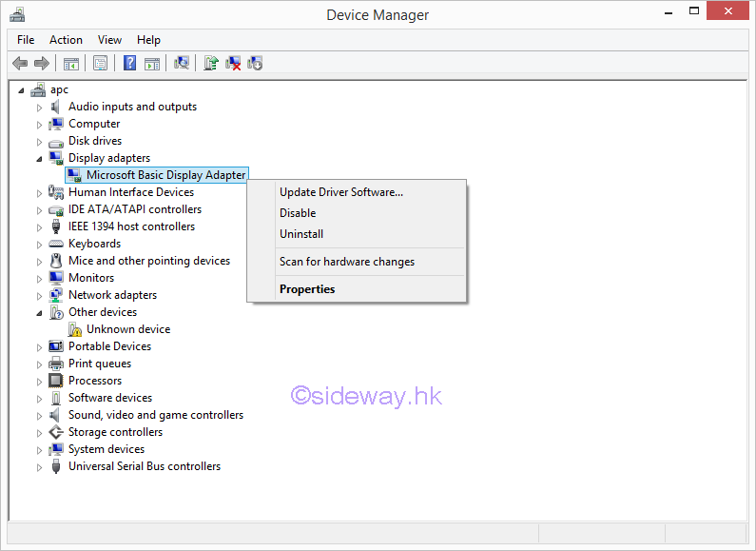
Task: Select Disable in the context menu
Action: [x=298, y=213]
